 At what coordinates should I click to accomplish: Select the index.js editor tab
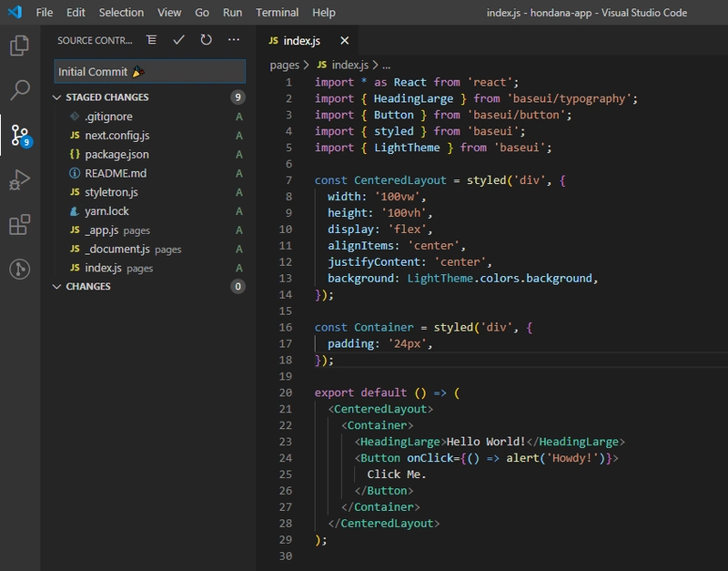click(x=300, y=41)
